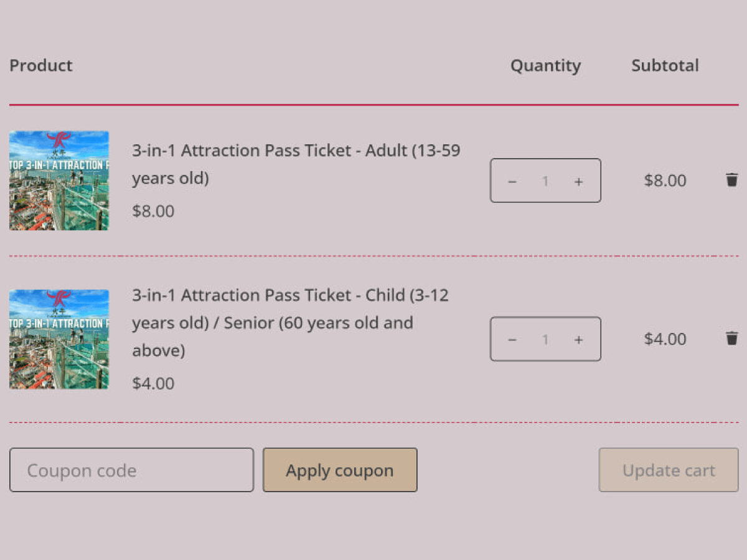Increase Adult ticket quantity with plus
747x560 pixels.
(x=578, y=181)
